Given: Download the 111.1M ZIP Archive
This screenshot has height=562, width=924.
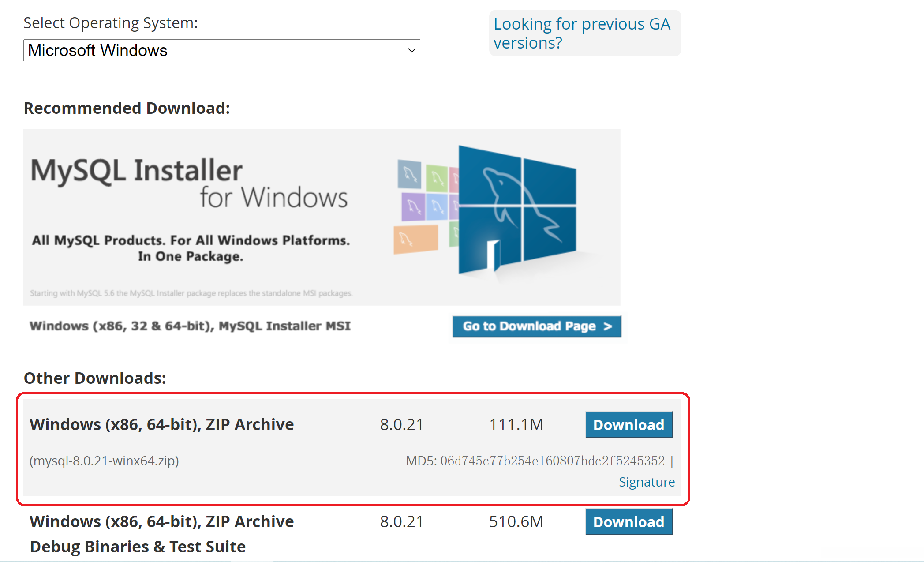Looking at the screenshot, I should coord(628,425).
